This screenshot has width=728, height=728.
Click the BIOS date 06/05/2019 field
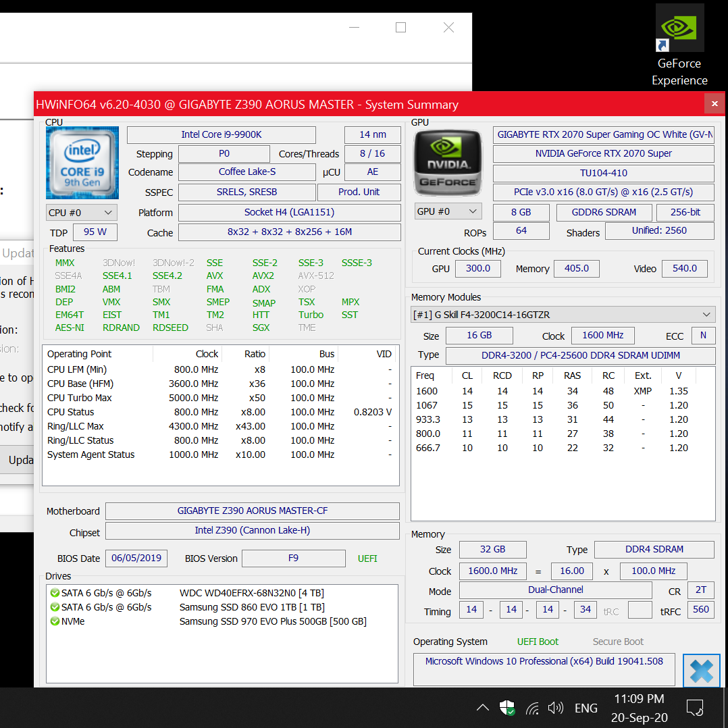136,558
